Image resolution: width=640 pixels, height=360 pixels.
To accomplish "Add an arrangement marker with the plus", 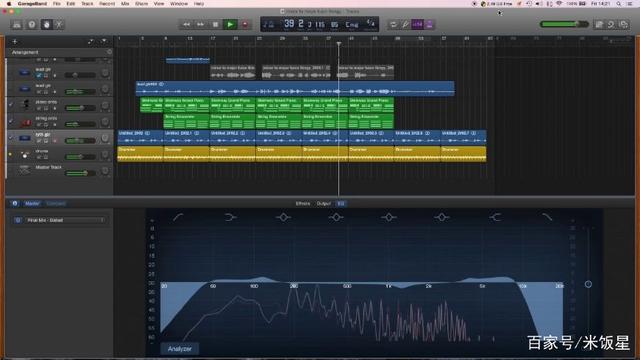I will click(109, 52).
